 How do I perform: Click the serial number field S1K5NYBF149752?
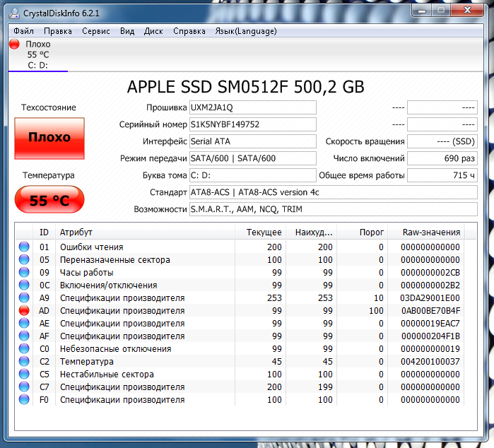pyautogui.click(x=252, y=124)
